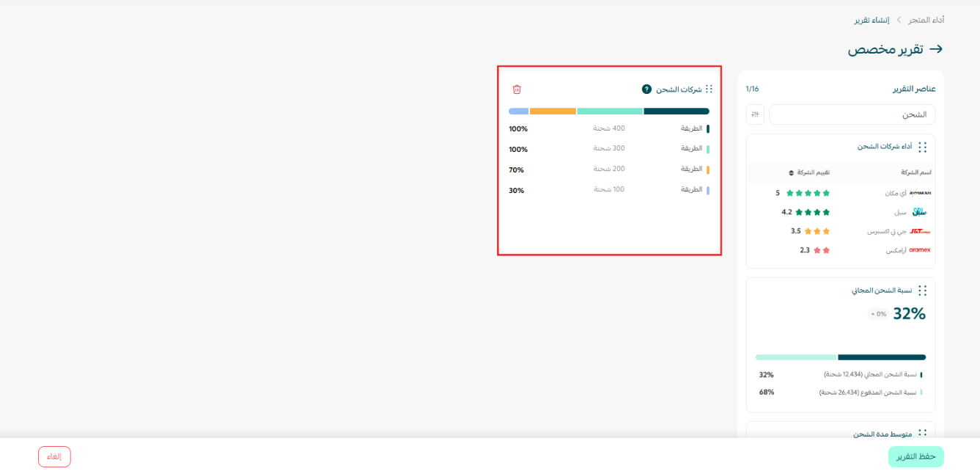980x471 pixels.
Task: Click the orange segment of shipping bar
Action: pos(553,112)
